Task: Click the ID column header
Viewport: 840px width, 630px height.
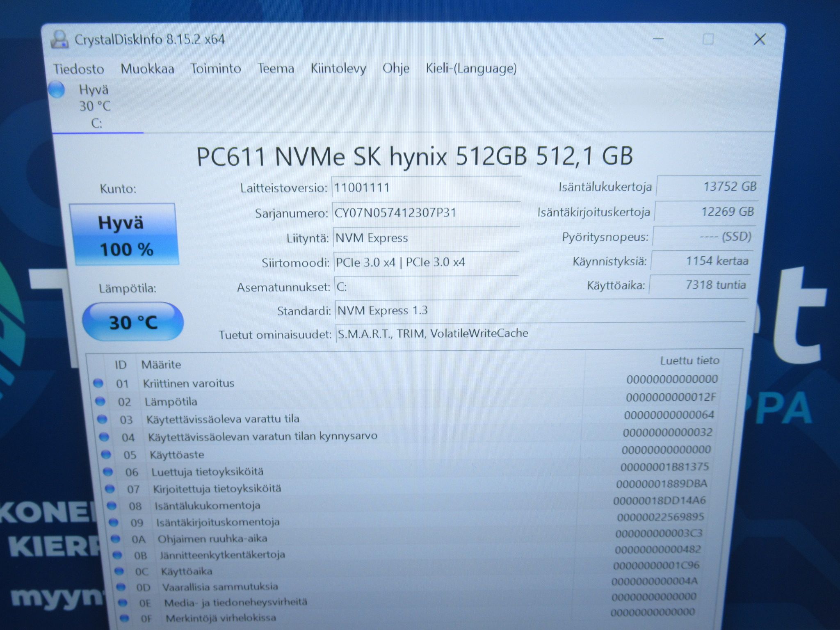Action: (121, 365)
